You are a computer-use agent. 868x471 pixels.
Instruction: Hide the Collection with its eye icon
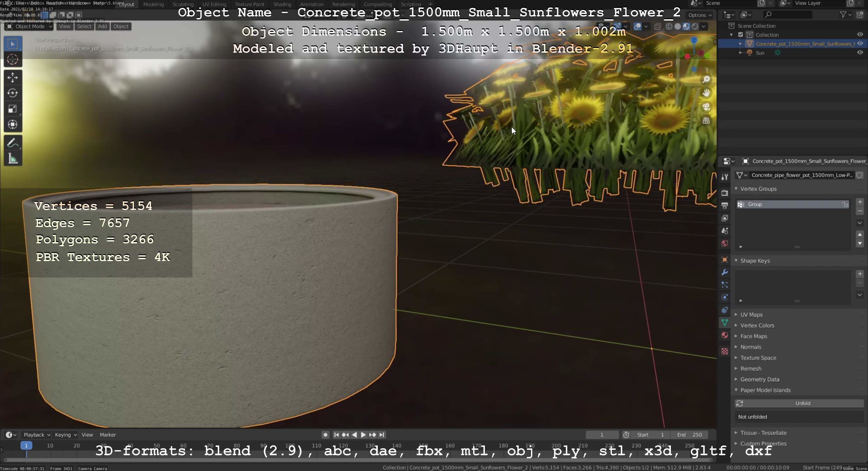pyautogui.click(x=860, y=34)
